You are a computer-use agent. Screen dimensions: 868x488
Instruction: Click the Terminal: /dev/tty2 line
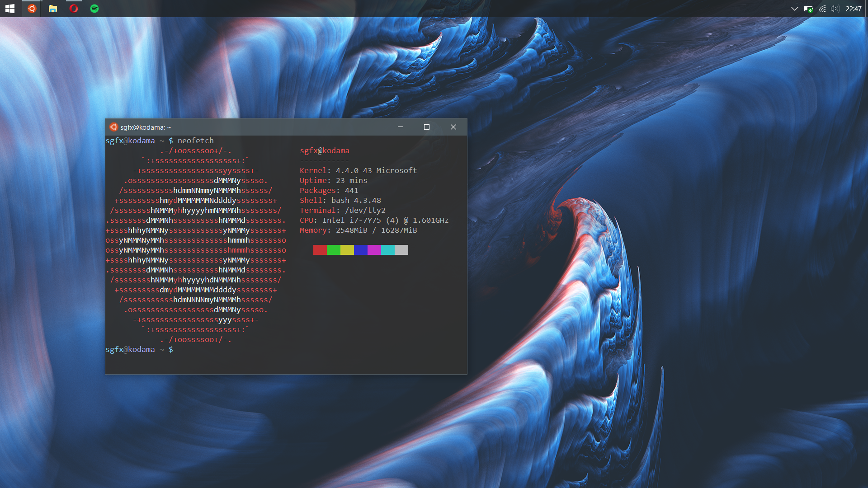coord(343,210)
